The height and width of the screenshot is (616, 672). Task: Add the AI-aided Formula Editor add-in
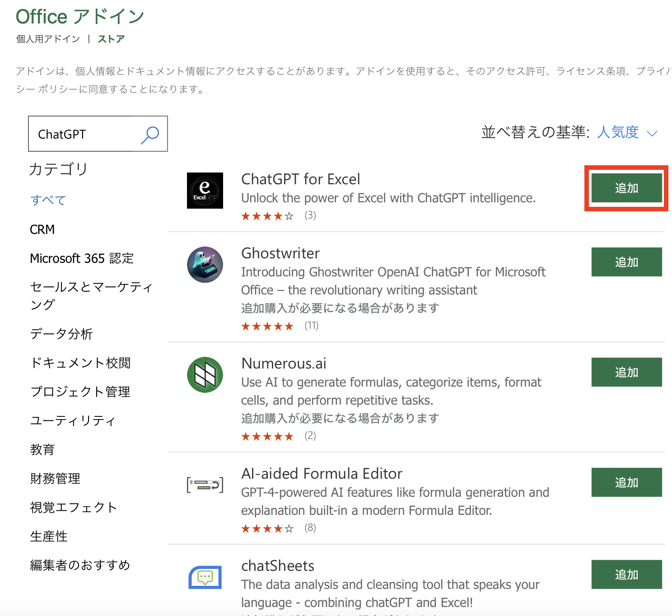(626, 482)
